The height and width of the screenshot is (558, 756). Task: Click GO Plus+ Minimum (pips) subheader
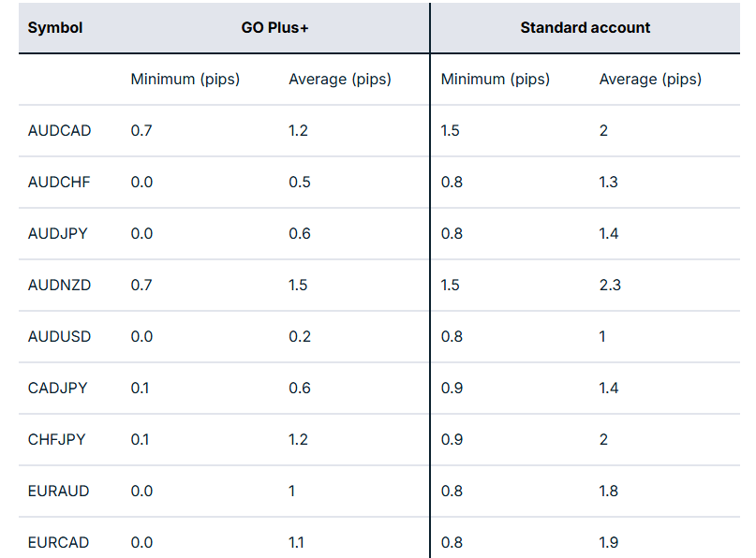point(185,80)
